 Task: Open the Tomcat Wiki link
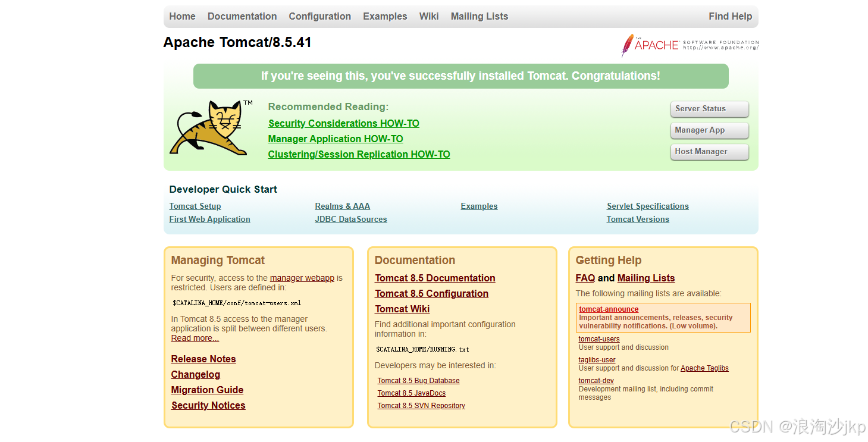tap(402, 309)
